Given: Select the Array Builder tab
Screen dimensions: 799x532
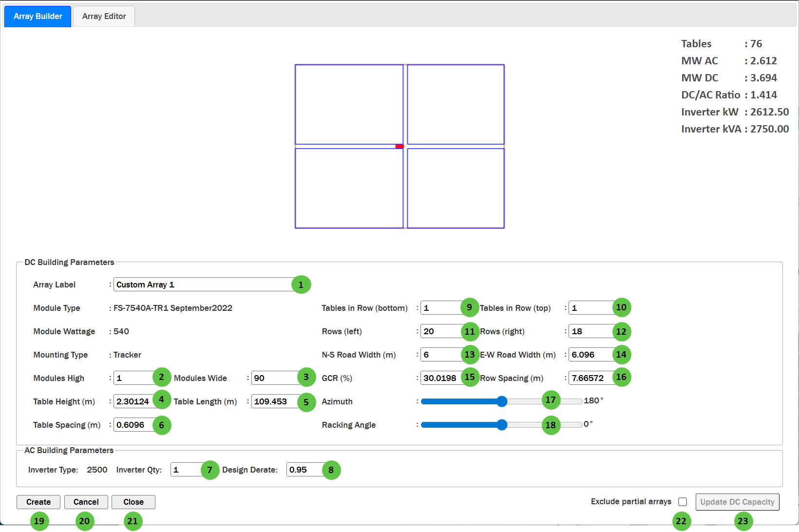Looking at the screenshot, I should tap(38, 16).
